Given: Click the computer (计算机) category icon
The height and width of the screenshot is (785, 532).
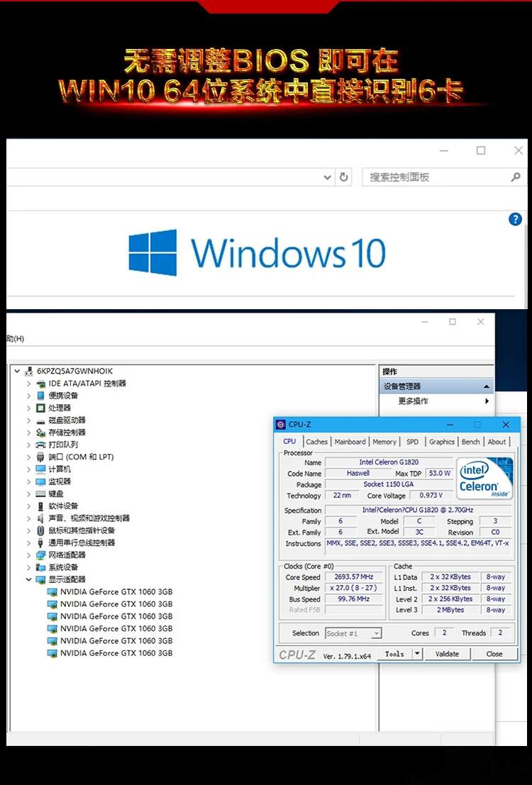Looking at the screenshot, I should click(x=40, y=469).
